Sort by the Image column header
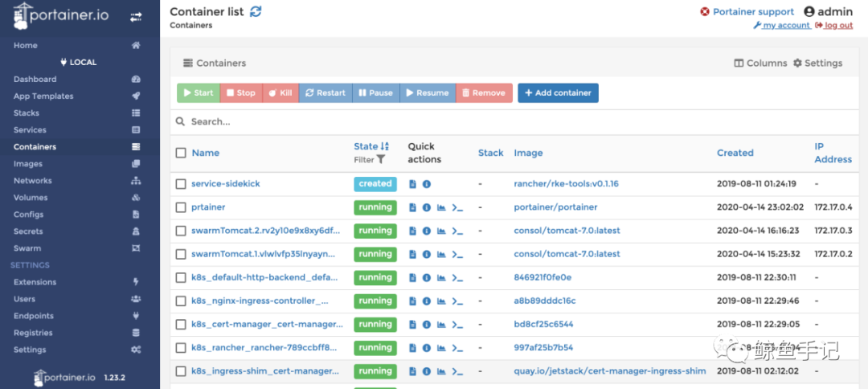This screenshot has height=389, width=868. [x=528, y=153]
